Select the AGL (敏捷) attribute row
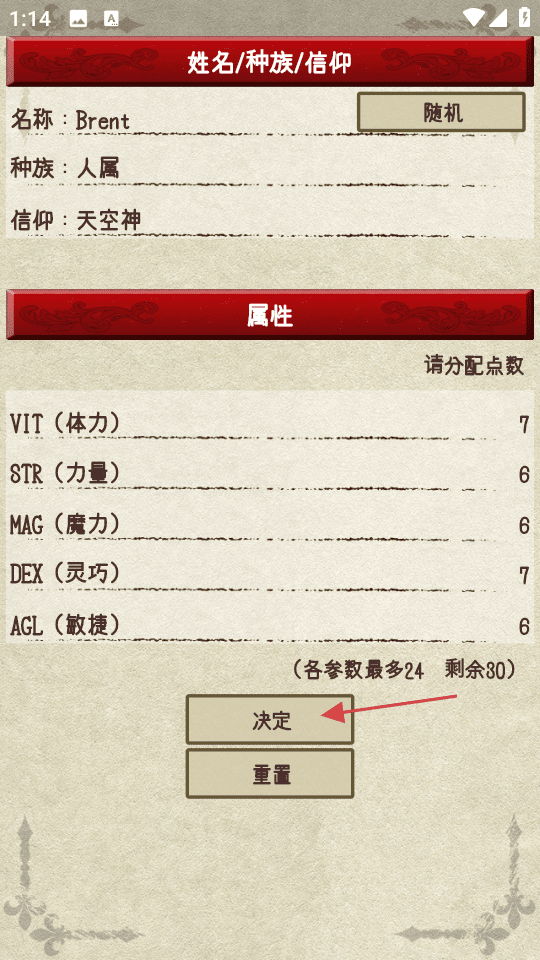 point(270,625)
